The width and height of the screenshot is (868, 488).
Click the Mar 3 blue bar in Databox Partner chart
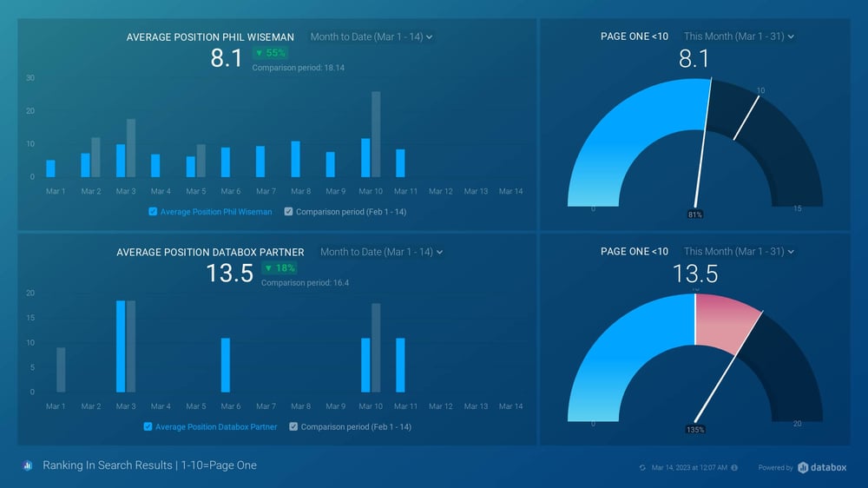(121, 346)
